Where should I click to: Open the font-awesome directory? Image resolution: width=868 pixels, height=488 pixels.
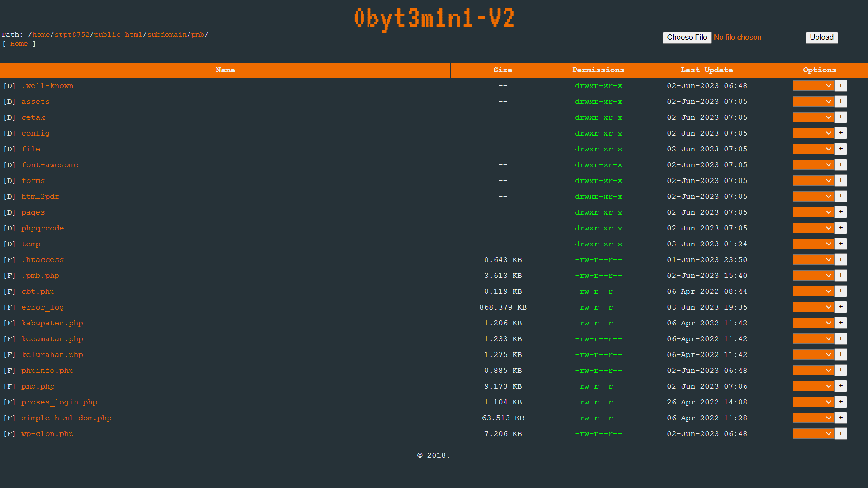50,165
